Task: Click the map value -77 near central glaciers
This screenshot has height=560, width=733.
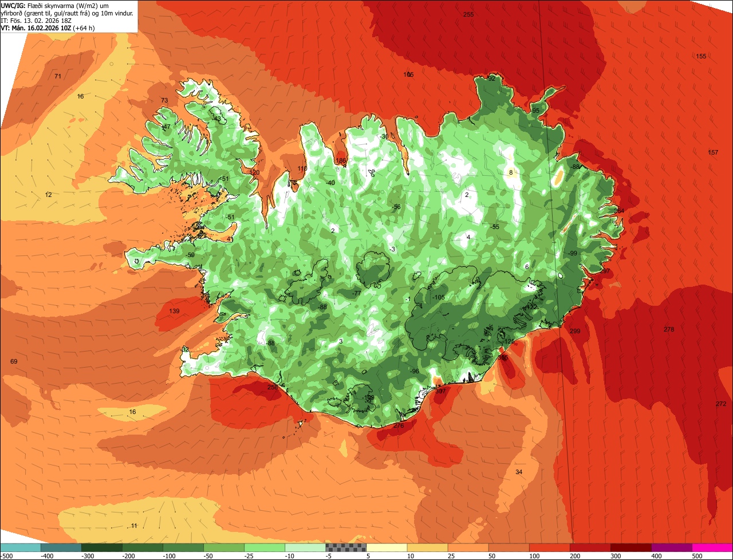Action: (x=356, y=294)
